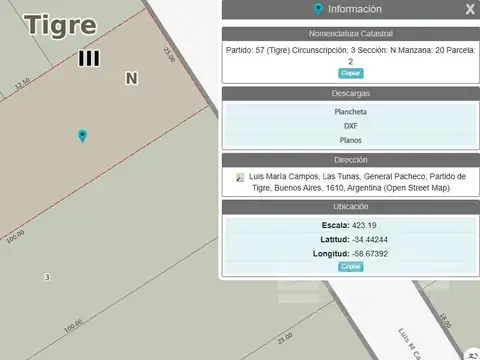Download the DXF file
This screenshot has width=480, height=360.
point(351,126)
